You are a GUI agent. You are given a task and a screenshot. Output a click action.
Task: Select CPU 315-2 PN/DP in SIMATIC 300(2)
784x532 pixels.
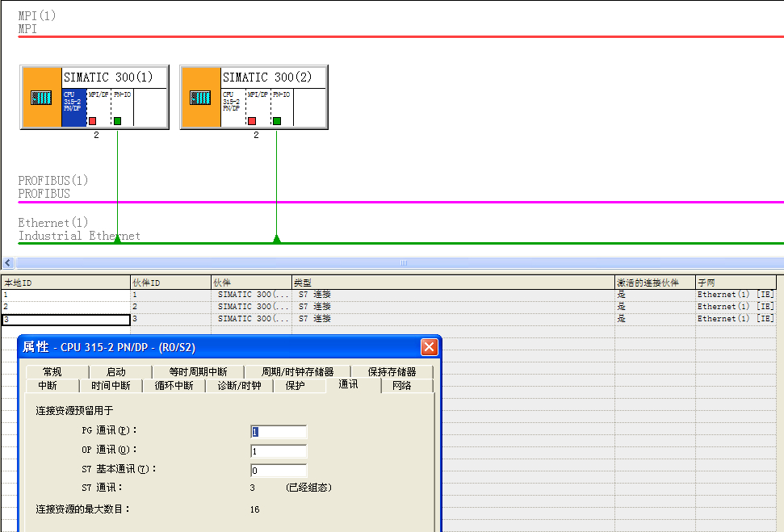[233, 107]
